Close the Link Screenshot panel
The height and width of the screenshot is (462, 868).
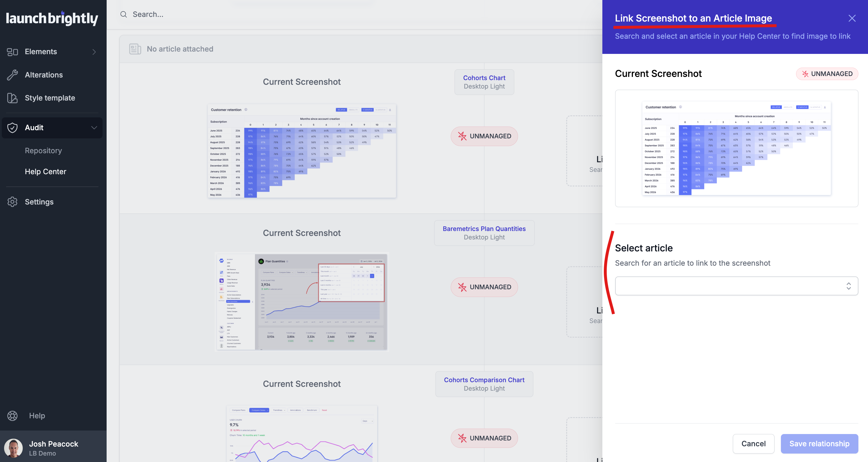(852, 18)
